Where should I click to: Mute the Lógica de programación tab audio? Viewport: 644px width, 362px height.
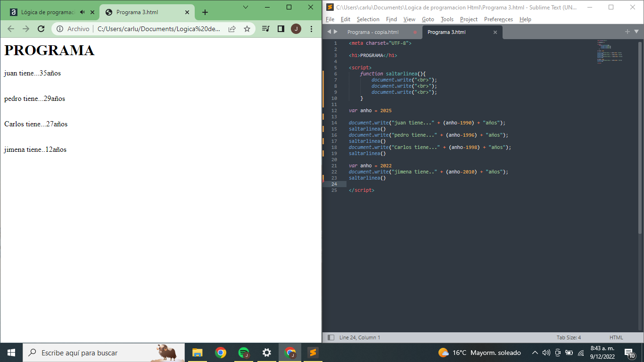point(83,12)
